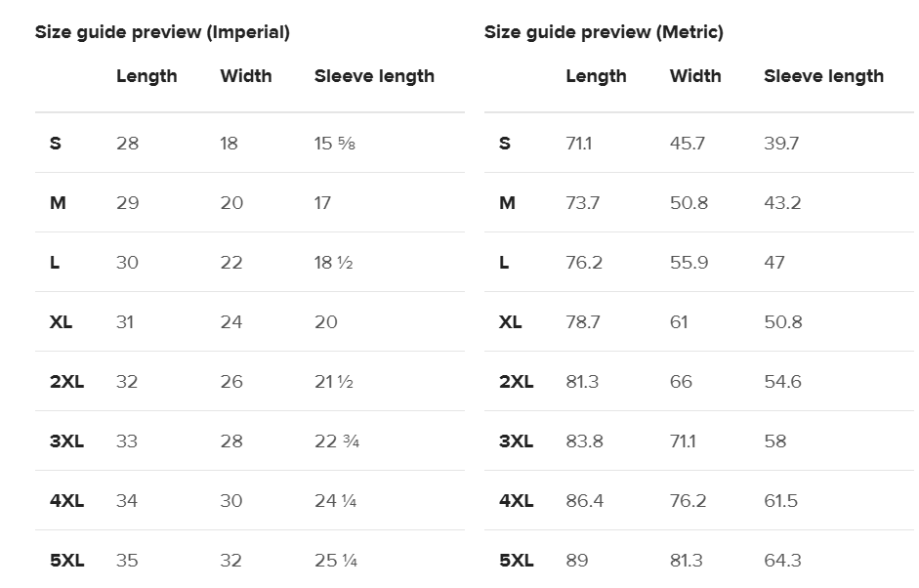Click the 73.7 length value
919x588 pixels.
point(582,203)
